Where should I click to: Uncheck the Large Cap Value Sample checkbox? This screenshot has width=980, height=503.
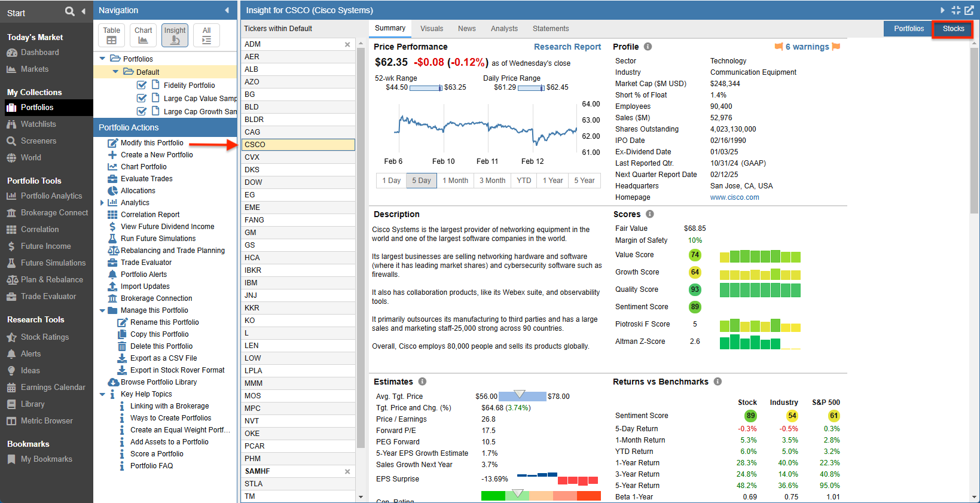pyautogui.click(x=142, y=98)
